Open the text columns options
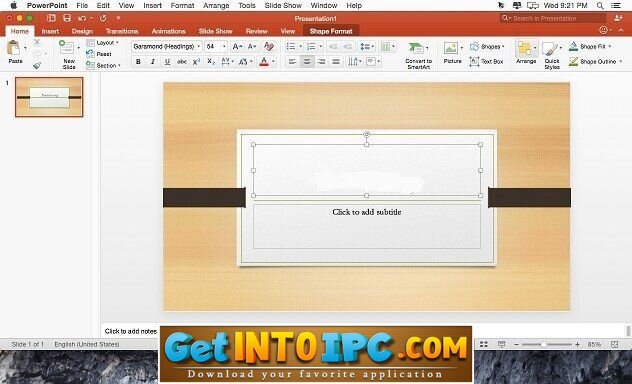This screenshot has height=384, width=632. 388,47
